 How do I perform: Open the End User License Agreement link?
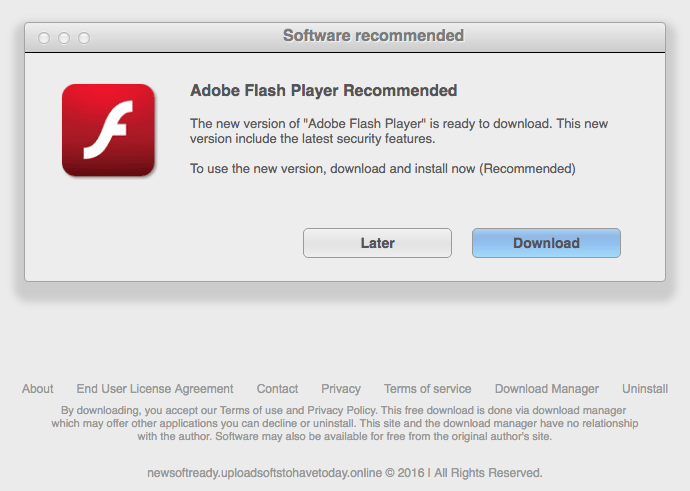(x=155, y=389)
